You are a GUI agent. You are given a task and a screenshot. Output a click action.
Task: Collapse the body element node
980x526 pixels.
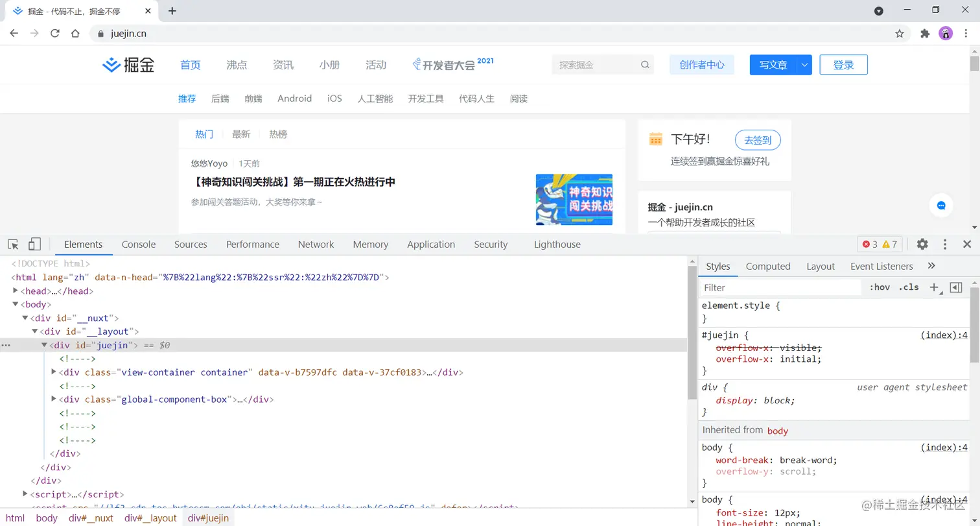16,304
